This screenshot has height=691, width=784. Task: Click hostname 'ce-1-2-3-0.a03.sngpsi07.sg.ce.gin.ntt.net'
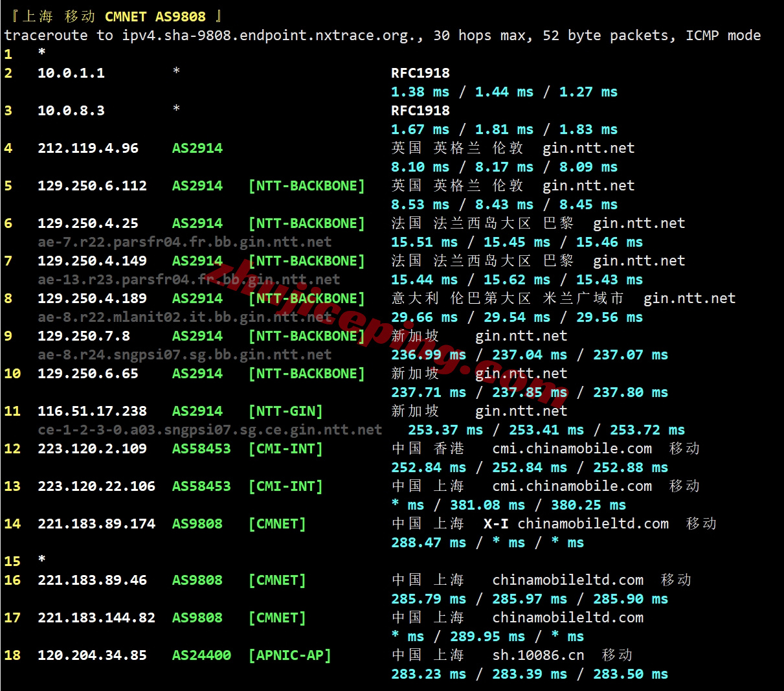210,430
